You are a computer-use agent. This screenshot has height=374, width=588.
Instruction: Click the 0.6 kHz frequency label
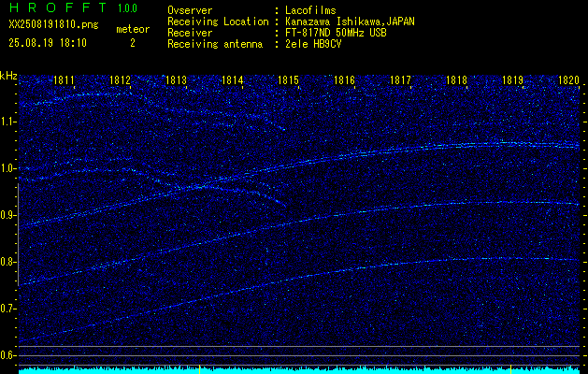7,355
